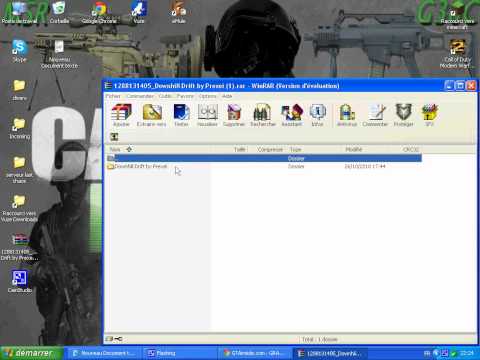Click the Commenter toolbar icon
This screenshot has width=480, height=360.
(375, 115)
